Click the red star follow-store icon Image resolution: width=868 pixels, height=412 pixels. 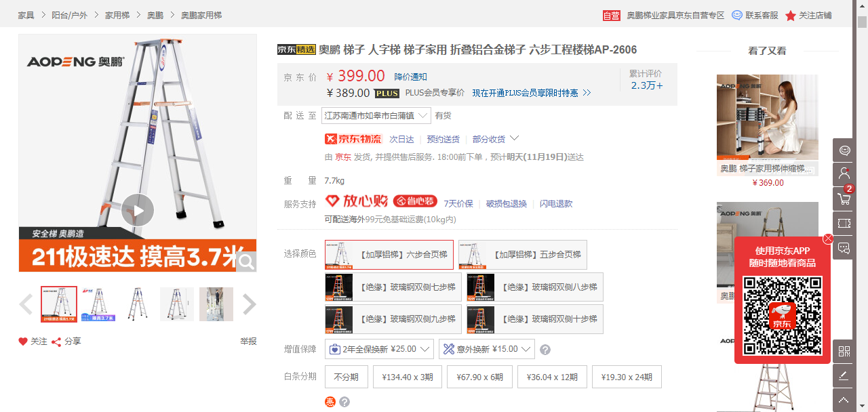791,16
